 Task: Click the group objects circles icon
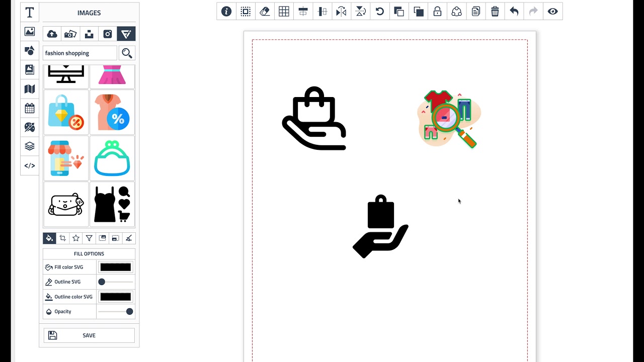[x=457, y=11]
